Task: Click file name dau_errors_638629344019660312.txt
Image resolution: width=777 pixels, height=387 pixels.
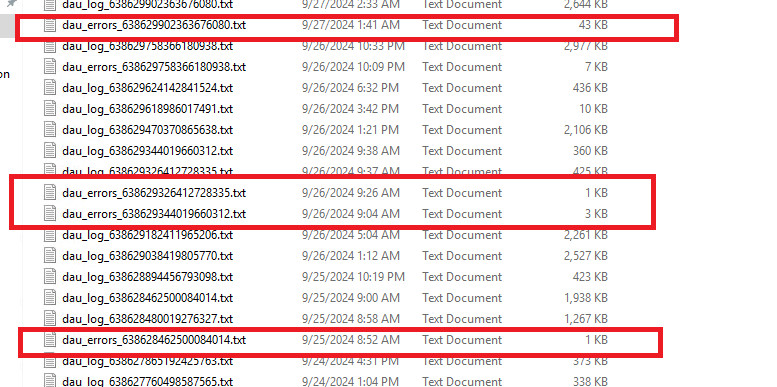Action: tap(154, 214)
